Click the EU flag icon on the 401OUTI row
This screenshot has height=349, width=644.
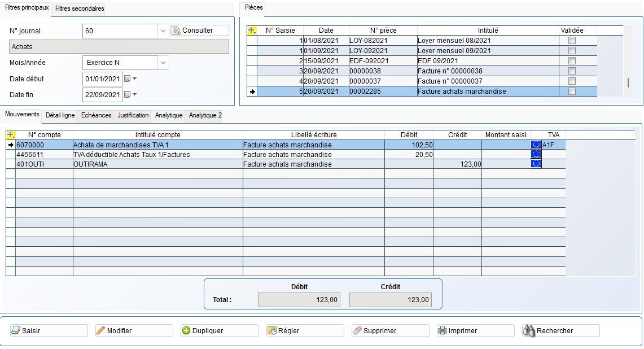point(536,164)
